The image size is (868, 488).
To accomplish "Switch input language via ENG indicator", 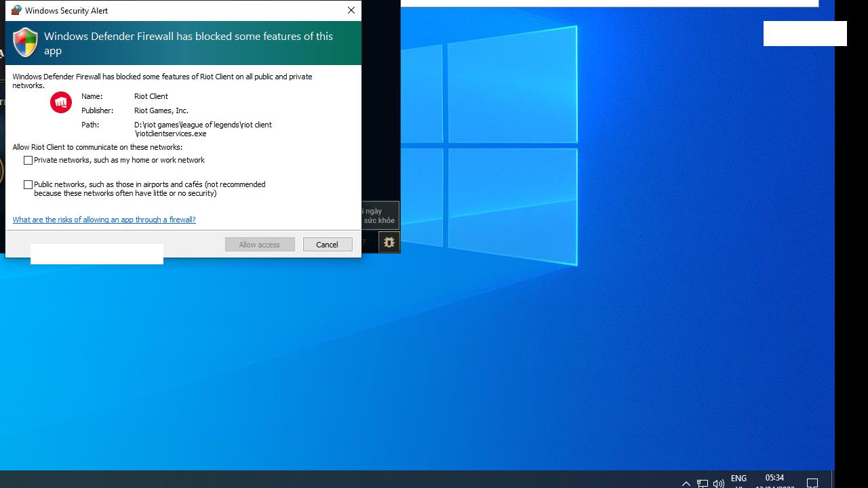I will pyautogui.click(x=738, y=480).
